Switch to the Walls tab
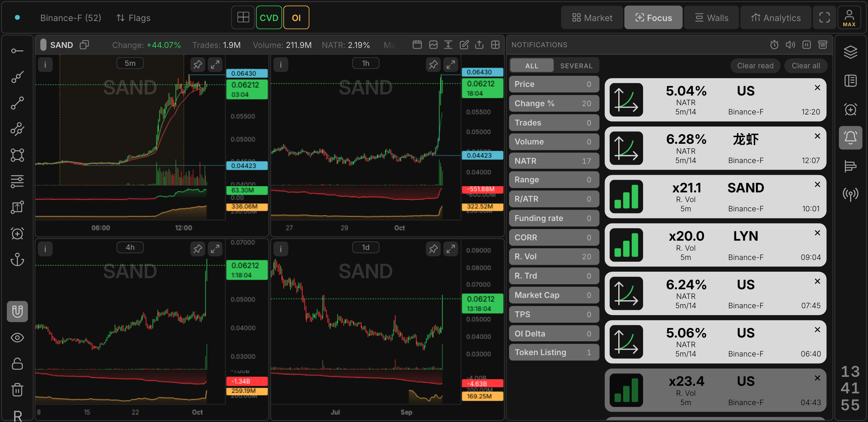Image resolution: width=868 pixels, height=422 pixels. (712, 18)
